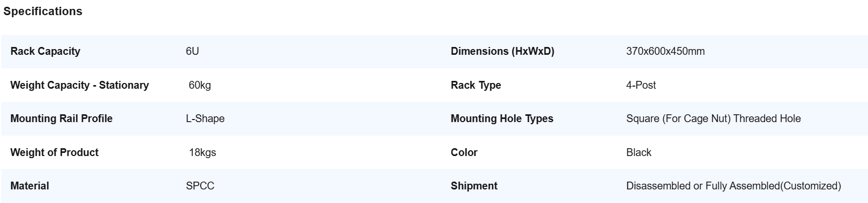The image size is (868, 203).
Task: Click the 6U rack capacity value
Action: pos(192,51)
